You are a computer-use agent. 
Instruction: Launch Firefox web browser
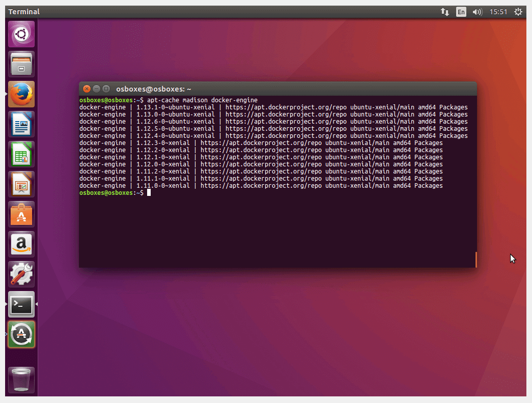coord(21,94)
